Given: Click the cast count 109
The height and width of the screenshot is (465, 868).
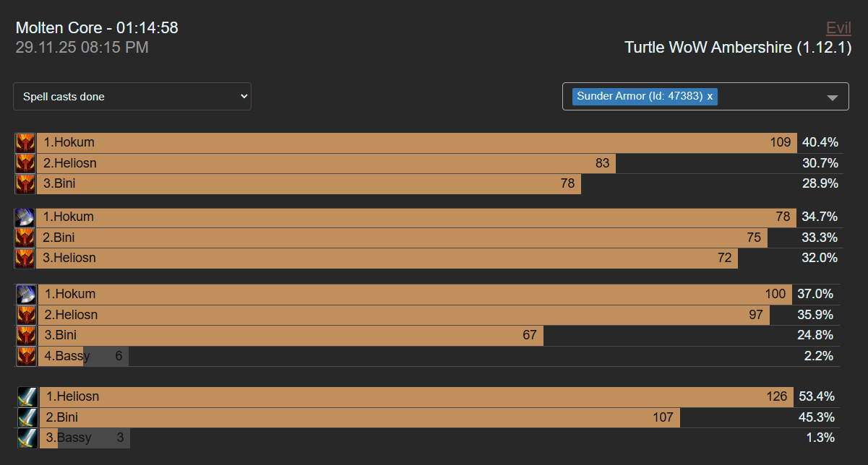Looking at the screenshot, I should pyautogui.click(x=781, y=143).
